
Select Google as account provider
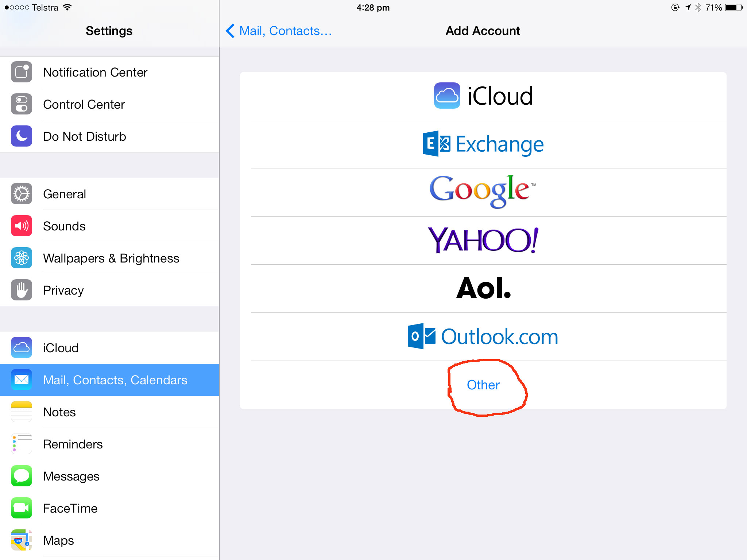(483, 192)
